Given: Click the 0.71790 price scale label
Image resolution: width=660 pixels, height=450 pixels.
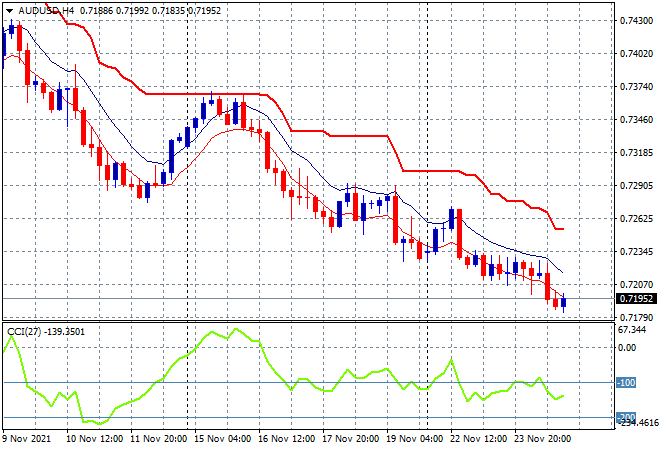Looking at the screenshot, I should (x=632, y=318).
